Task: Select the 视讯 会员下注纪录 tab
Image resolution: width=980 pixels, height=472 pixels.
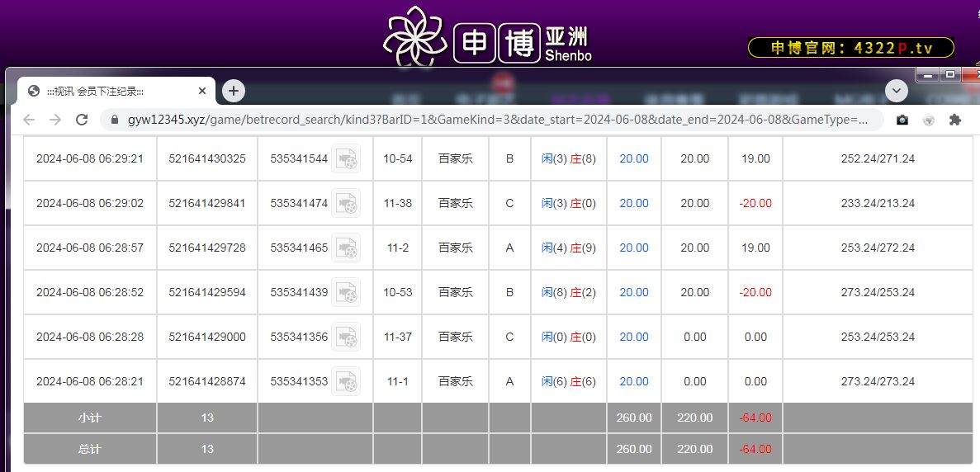Action: (107, 91)
